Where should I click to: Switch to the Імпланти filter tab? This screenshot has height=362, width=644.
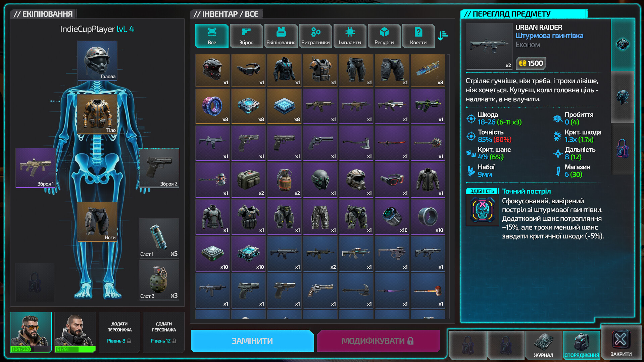(x=350, y=36)
